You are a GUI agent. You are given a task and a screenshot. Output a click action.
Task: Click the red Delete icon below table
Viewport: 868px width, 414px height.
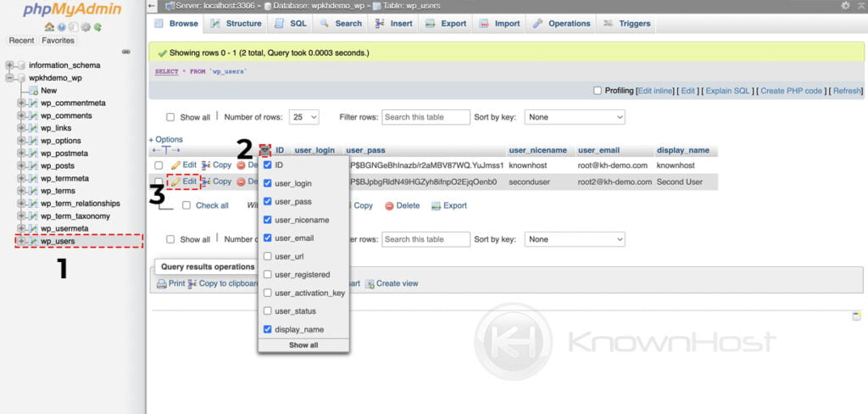(389, 205)
